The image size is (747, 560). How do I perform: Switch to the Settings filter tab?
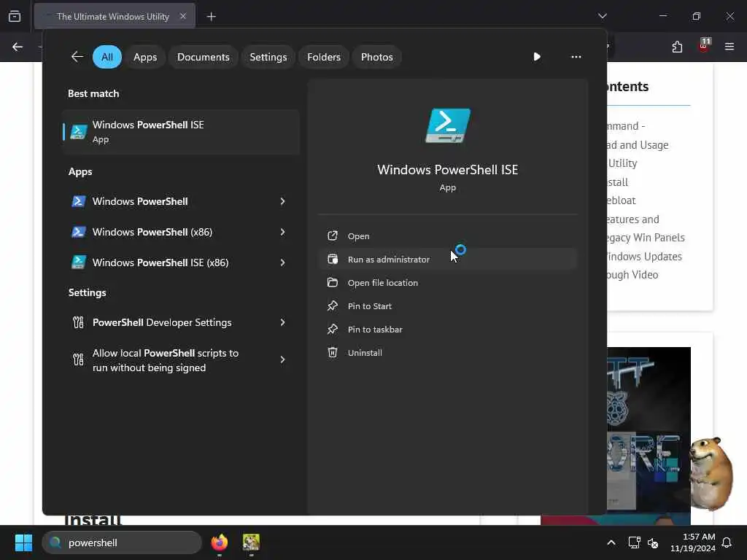click(268, 57)
